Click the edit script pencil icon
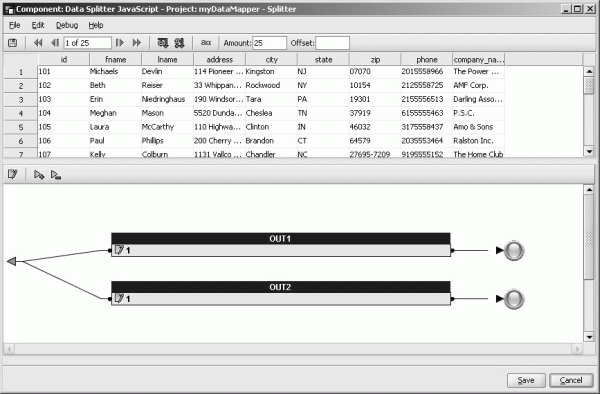This screenshot has width=600, height=394. pyautogui.click(x=13, y=175)
